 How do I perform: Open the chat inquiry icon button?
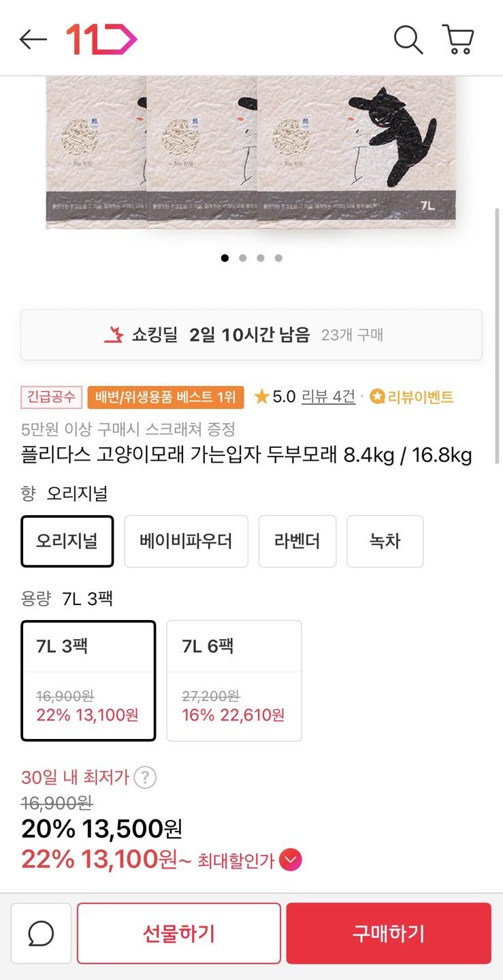point(41,934)
